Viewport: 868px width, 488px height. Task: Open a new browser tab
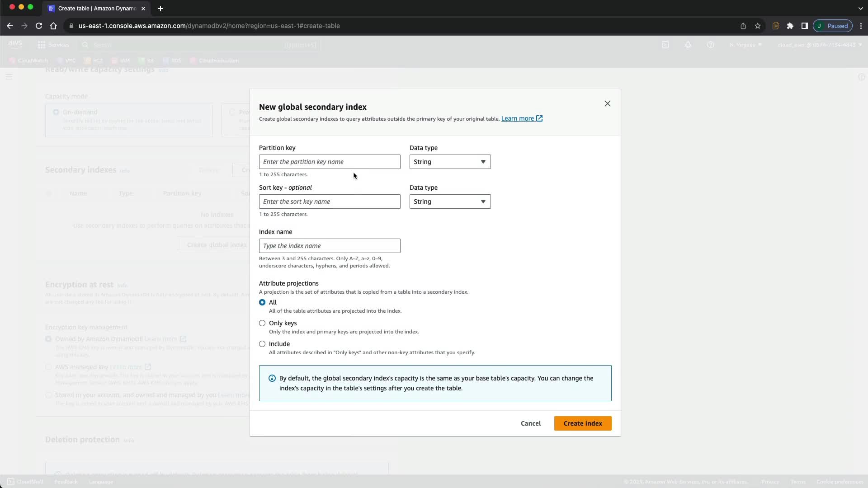[160, 8]
